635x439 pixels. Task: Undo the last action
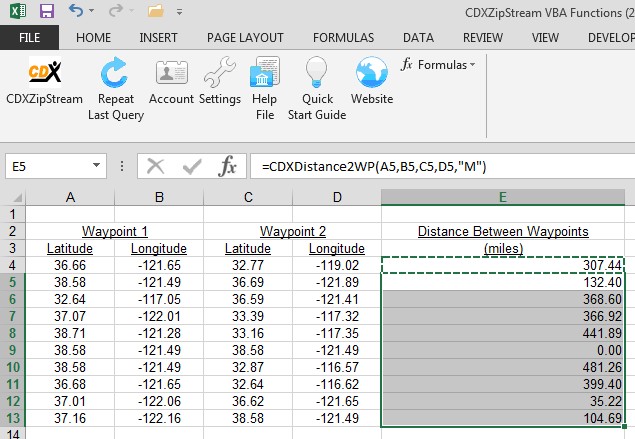pos(76,10)
